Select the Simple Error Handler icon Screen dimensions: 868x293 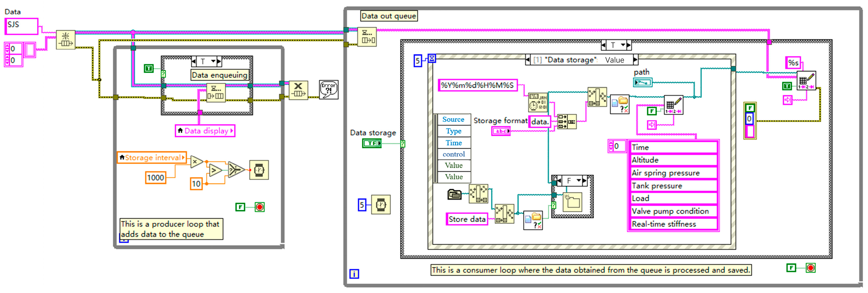329,90
